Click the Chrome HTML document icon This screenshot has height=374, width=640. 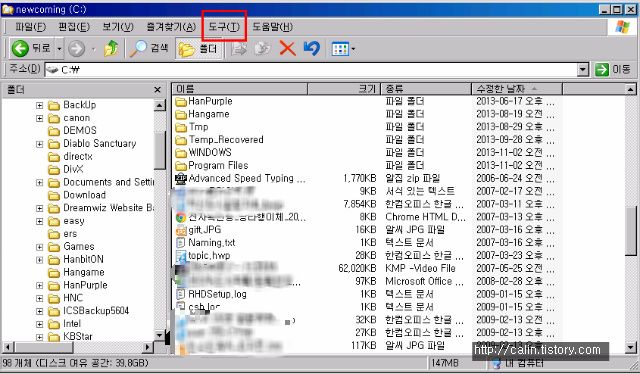[180, 217]
